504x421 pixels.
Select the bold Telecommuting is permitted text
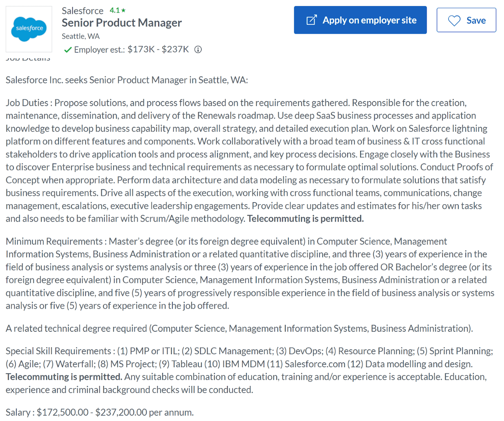(x=305, y=218)
